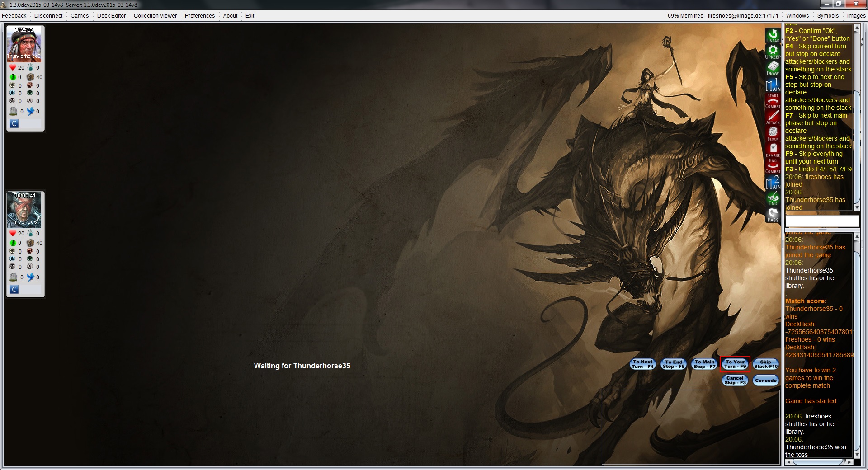Open the Games menu item
Viewport: 868px width, 470px height.
coord(80,15)
